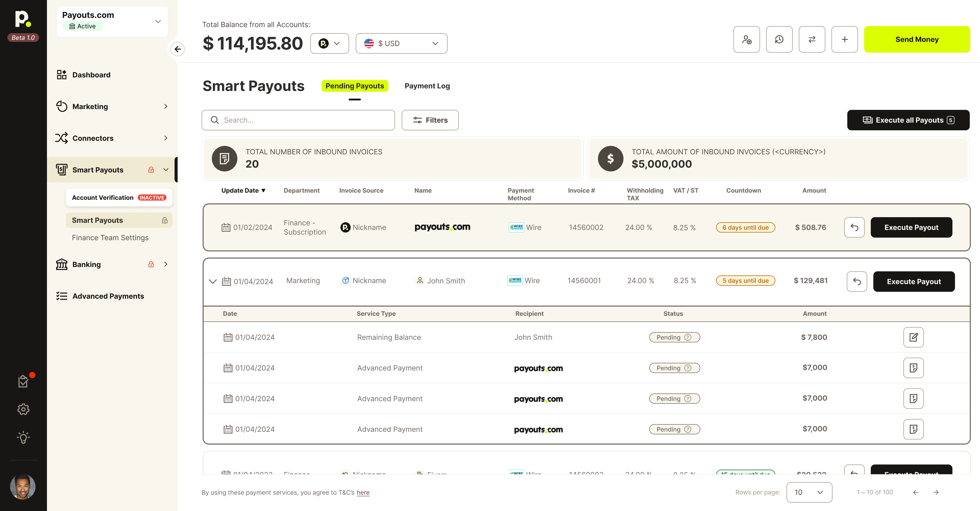Switch to the Payment Log tab
Screen dimensions: 980x511
pos(427,86)
